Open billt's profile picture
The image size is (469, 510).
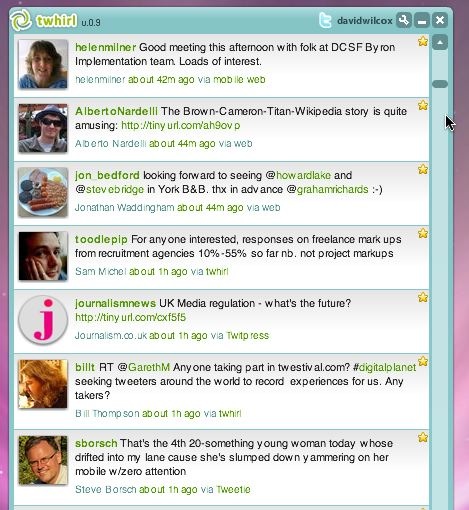point(43,384)
